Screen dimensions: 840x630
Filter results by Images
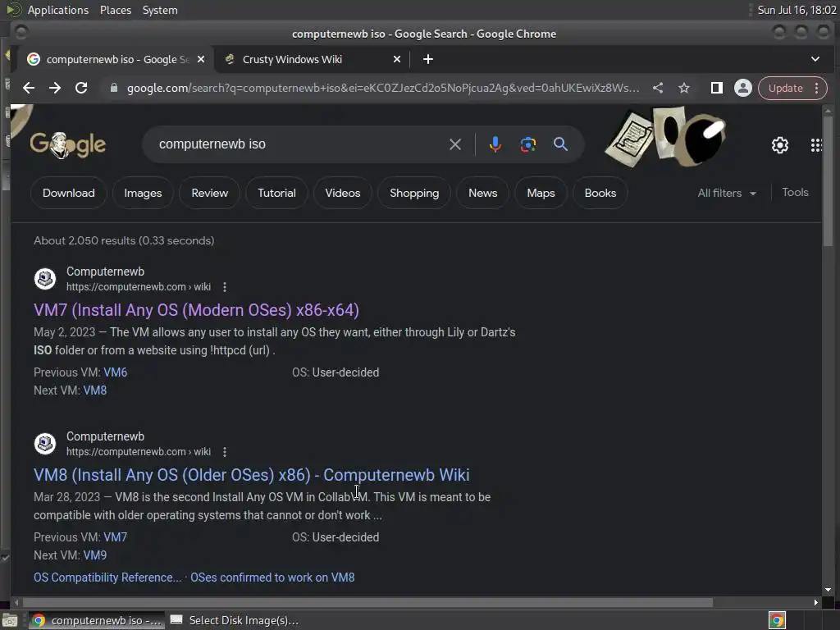[143, 193]
